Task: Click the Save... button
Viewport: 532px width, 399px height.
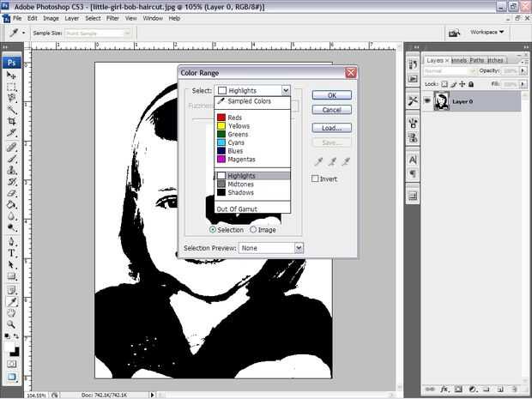Action: click(x=331, y=142)
